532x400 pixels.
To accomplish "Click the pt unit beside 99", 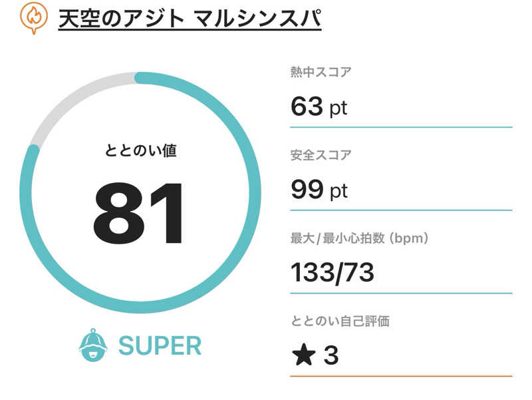I will [338, 192].
